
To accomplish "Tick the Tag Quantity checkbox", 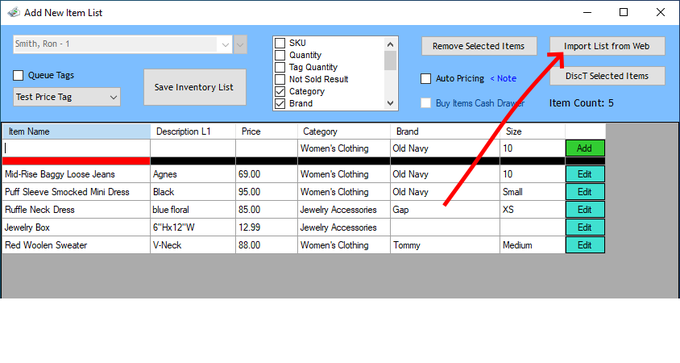I will pos(280,67).
